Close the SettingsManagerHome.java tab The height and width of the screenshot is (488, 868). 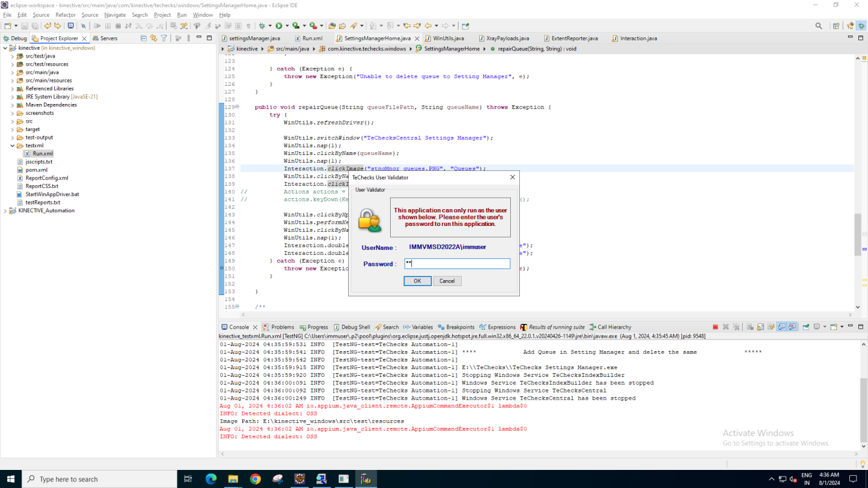pyautogui.click(x=417, y=38)
